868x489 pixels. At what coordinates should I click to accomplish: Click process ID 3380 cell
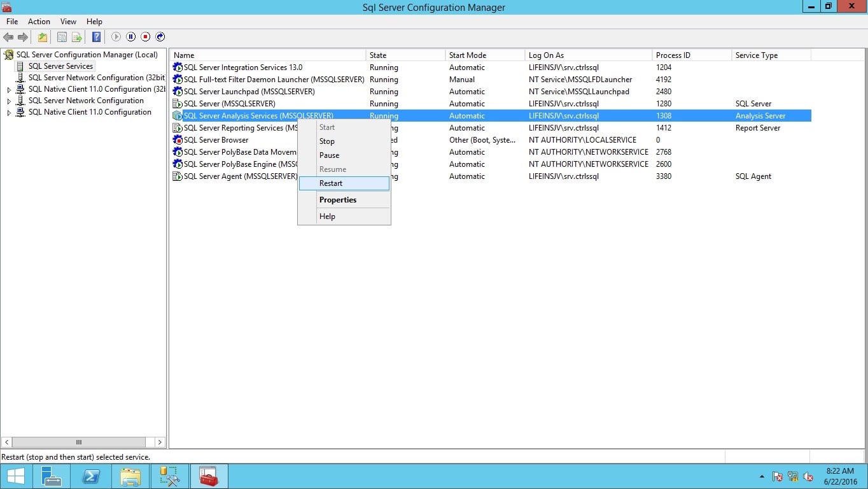click(664, 176)
